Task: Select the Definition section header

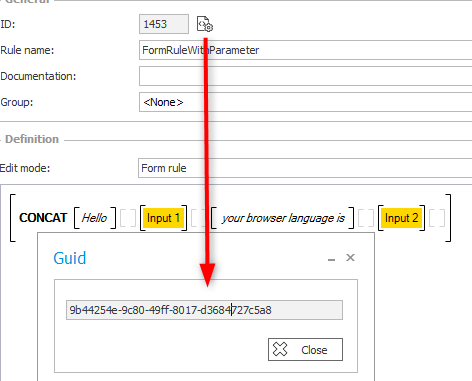Action: 32,139
